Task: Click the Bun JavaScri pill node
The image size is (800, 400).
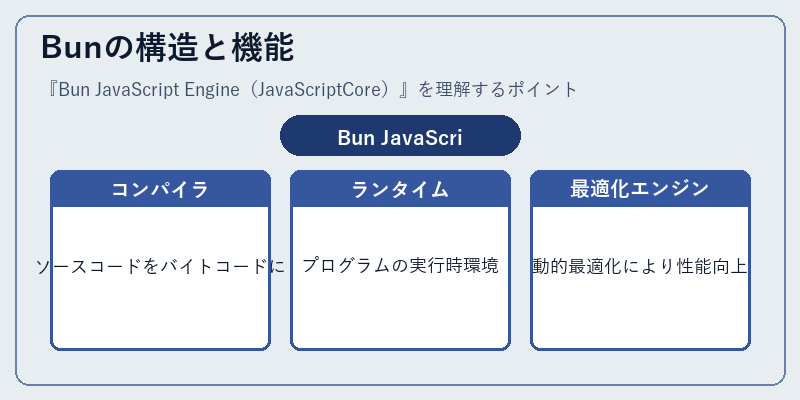Action: [400, 136]
